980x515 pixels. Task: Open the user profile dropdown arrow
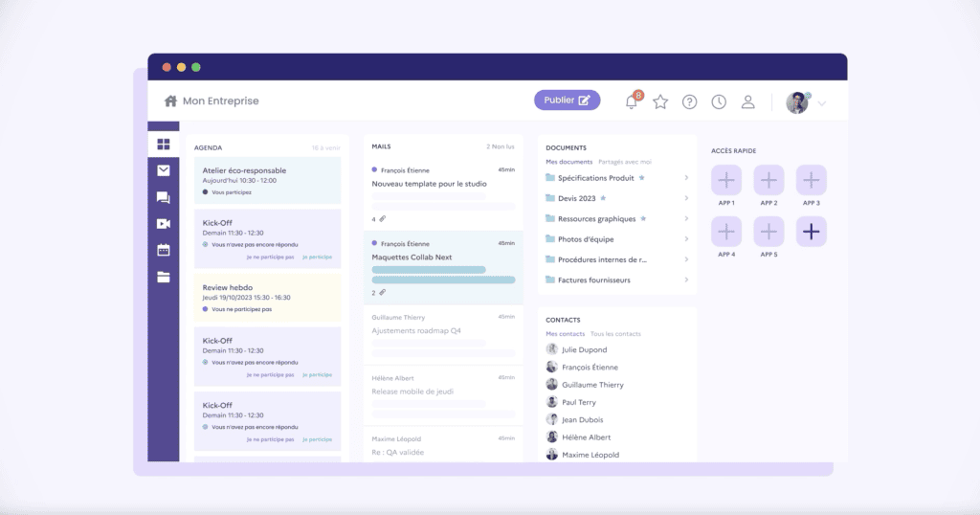821,102
